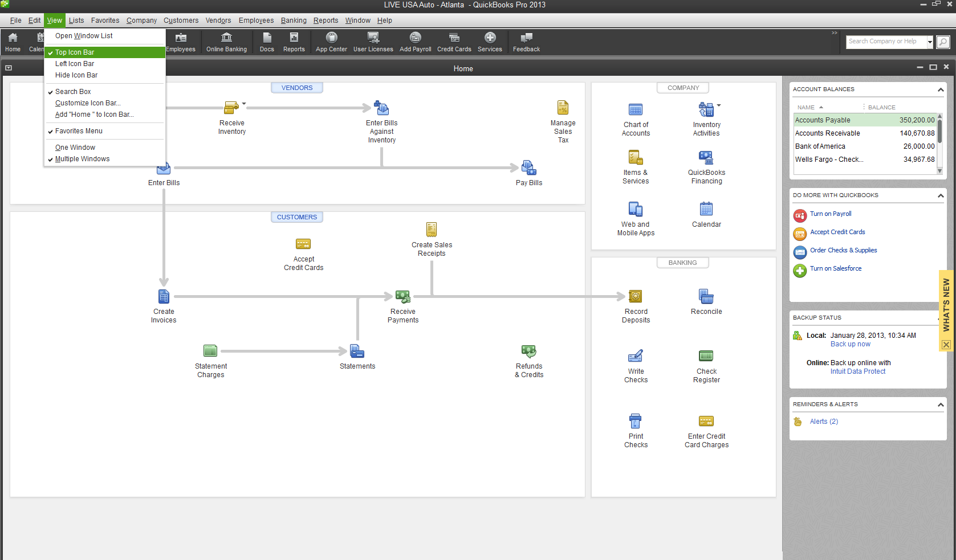Click the Reconcile icon in Banking
Image resolution: width=956 pixels, height=560 pixels.
[706, 297]
